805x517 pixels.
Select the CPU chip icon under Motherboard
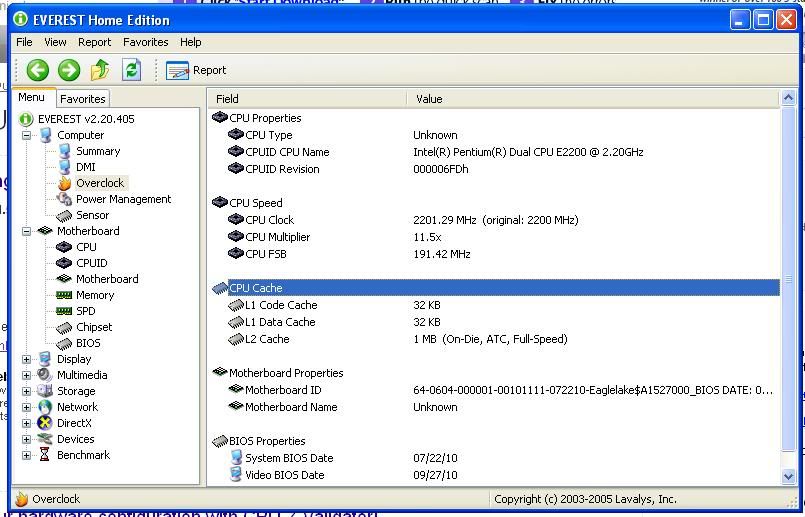tap(64, 247)
